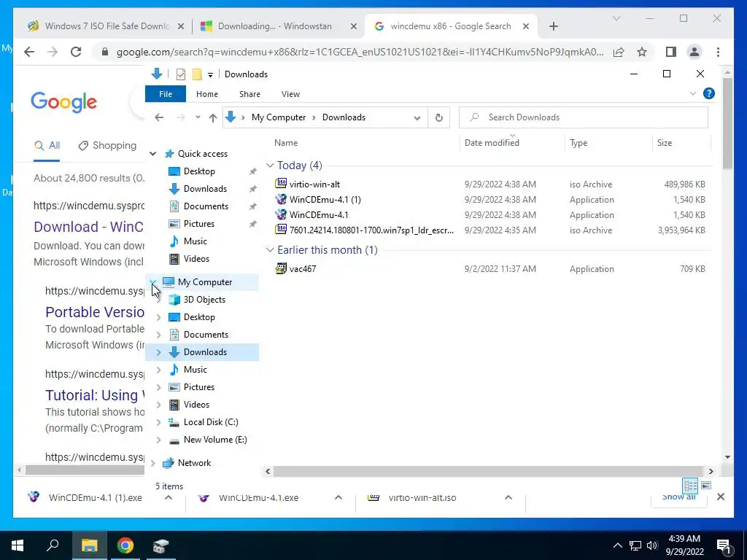
Task: Go up one folder level arrow
Action: (212, 117)
